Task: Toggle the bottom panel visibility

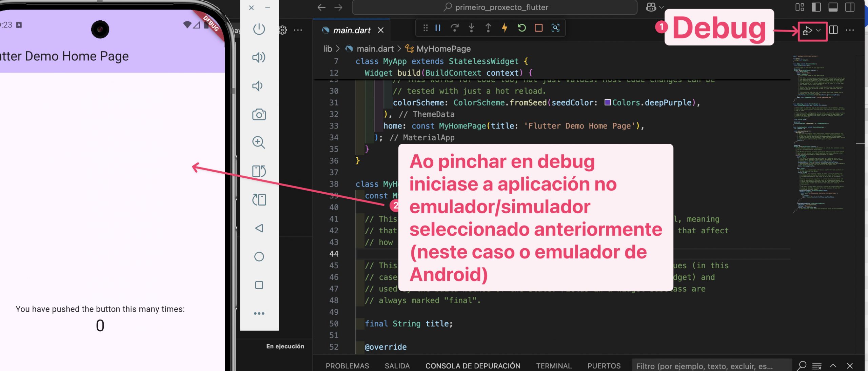Action: 833,7
